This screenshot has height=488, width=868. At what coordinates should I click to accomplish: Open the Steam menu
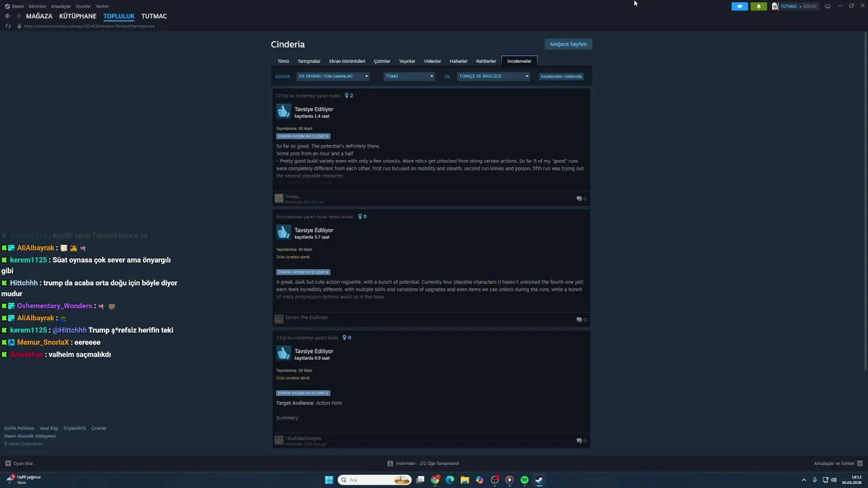[14, 6]
